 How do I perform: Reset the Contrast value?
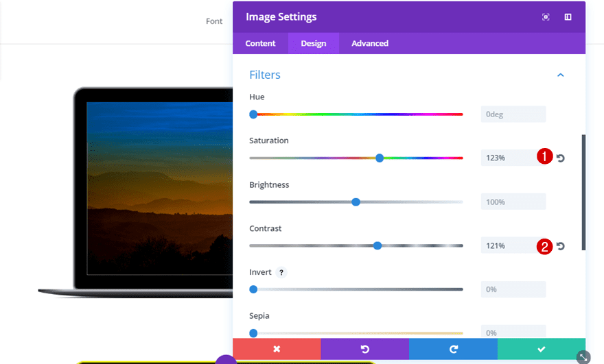[x=561, y=246]
